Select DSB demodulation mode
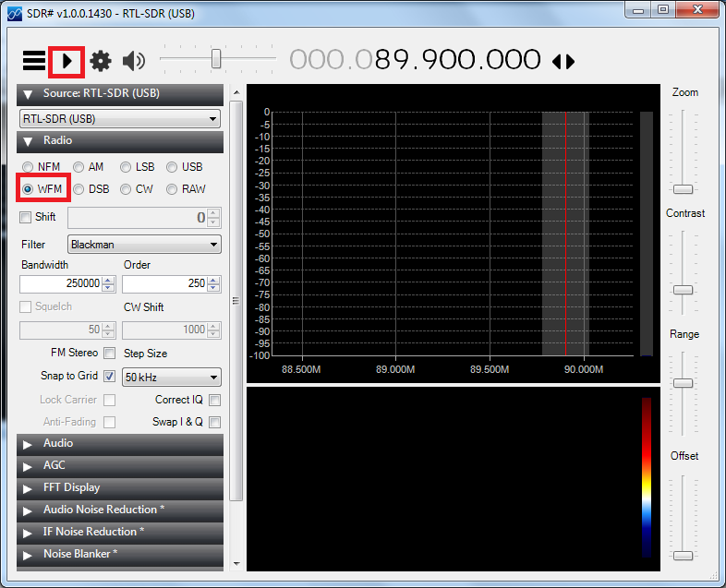The height and width of the screenshot is (588, 726). pos(91,188)
